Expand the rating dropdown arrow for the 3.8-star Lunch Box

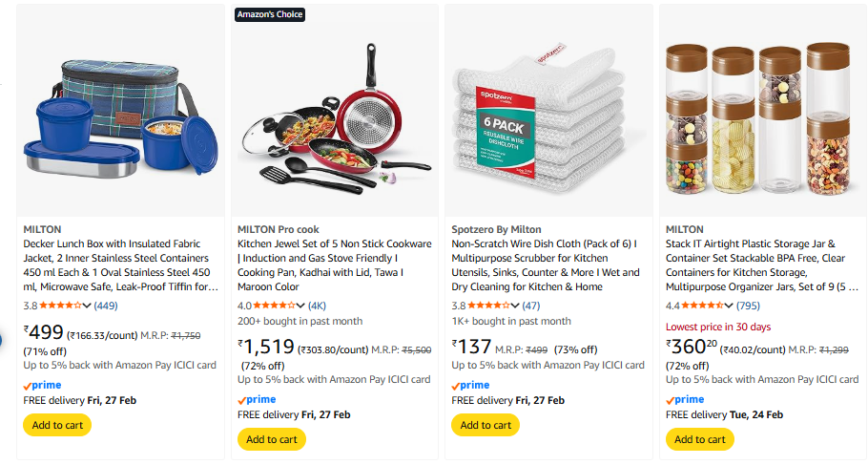tap(88, 306)
